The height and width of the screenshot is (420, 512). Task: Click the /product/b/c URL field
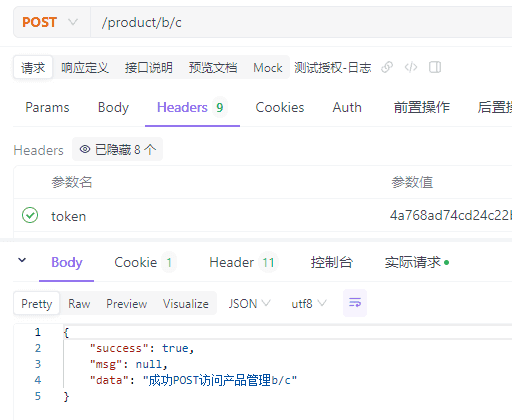(x=301, y=22)
